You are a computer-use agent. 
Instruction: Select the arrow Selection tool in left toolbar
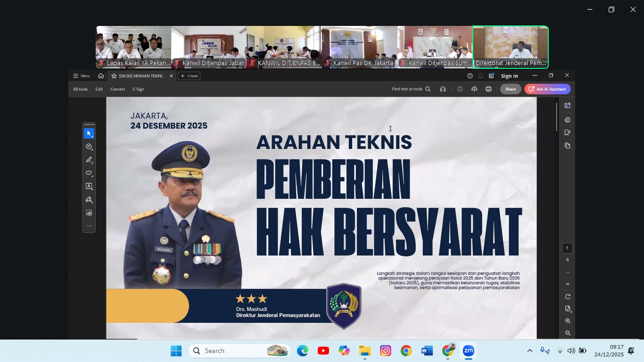pyautogui.click(x=89, y=133)
